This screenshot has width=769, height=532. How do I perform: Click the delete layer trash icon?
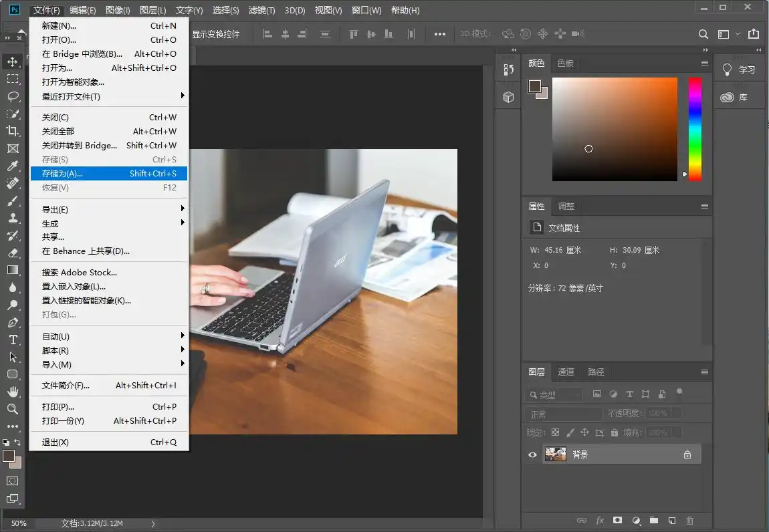click(x=690, y=521)
